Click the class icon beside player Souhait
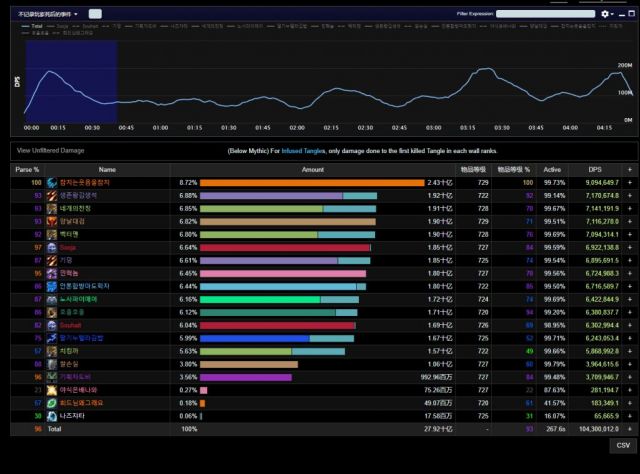This screenshot has height=474, width=640. click(54, 325)
